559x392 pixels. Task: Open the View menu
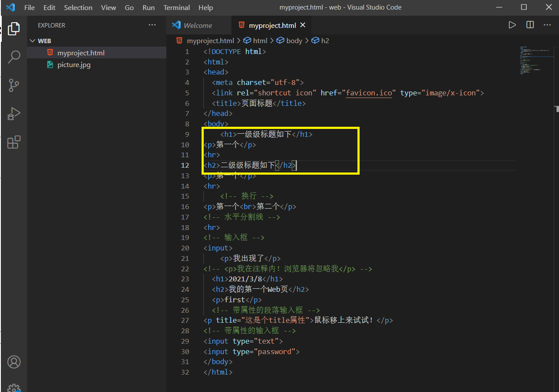(108, 7)
